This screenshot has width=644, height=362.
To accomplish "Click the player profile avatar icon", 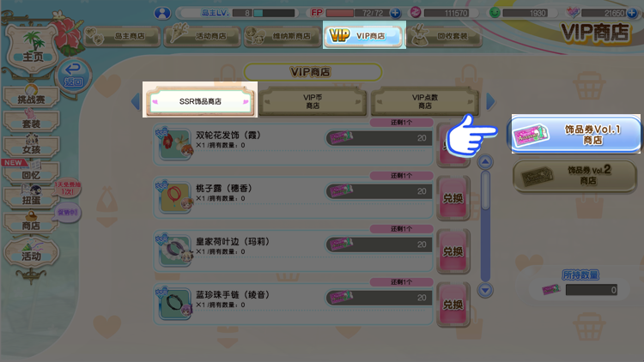I will (162, 13).
